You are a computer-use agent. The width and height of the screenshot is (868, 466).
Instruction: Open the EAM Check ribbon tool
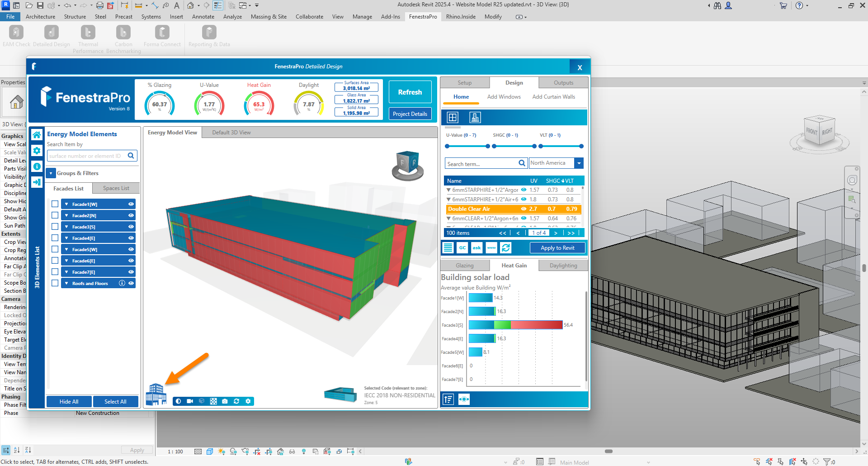tap(16, 36)
